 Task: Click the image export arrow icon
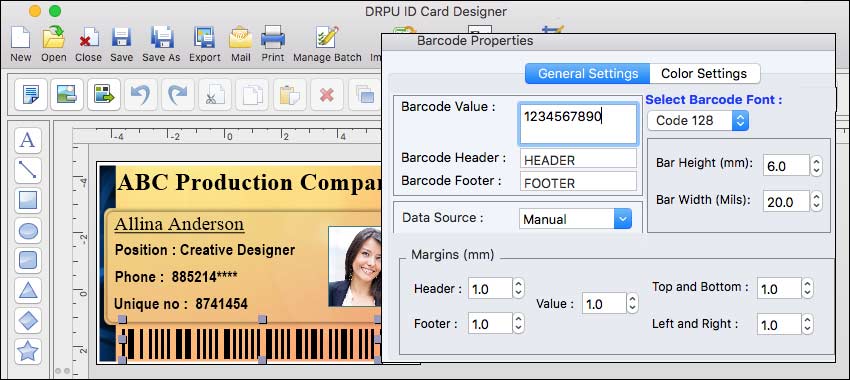click(104, 95)
